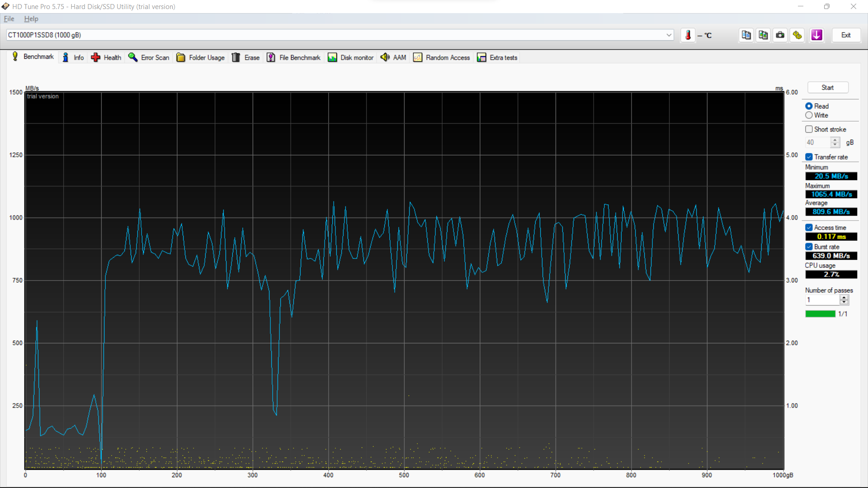The image size is (868, 488).
Task: Click the File menu item
Action: coord(9,19)
